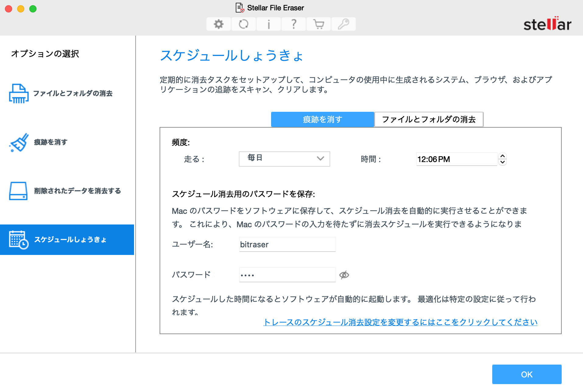Image resolution: width=583 pixels, height=392 pixels.
Task: Open sidebar item スケジュールしょうきょ
Action: [x=67, y=240]
